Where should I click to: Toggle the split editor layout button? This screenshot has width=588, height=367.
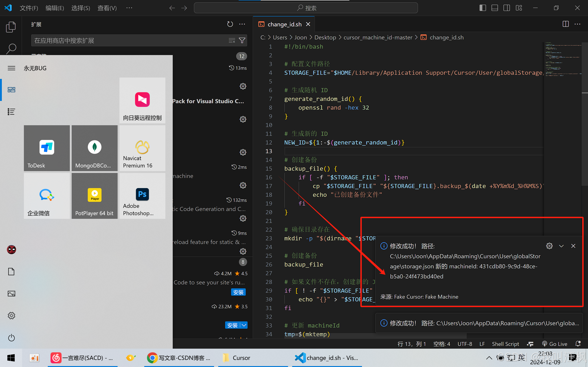tap(565, 24)
